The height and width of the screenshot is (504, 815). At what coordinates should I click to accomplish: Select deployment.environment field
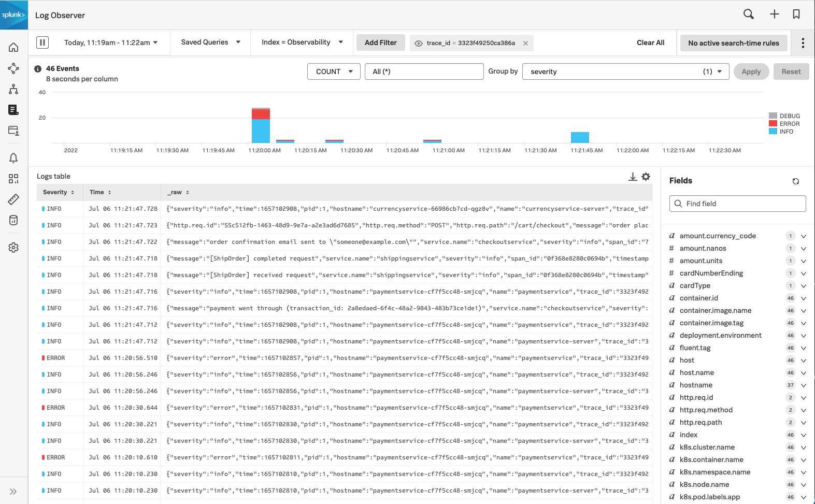coord(721,336)
